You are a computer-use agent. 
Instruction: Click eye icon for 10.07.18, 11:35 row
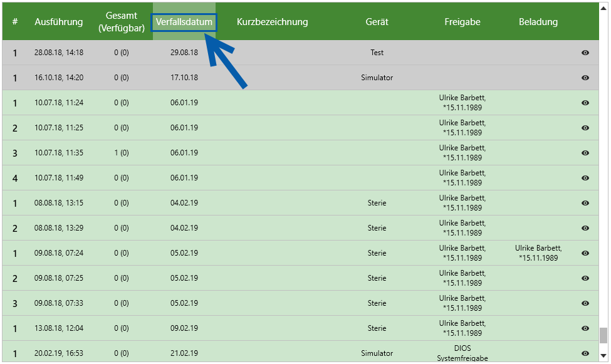[x=585, y=153]
